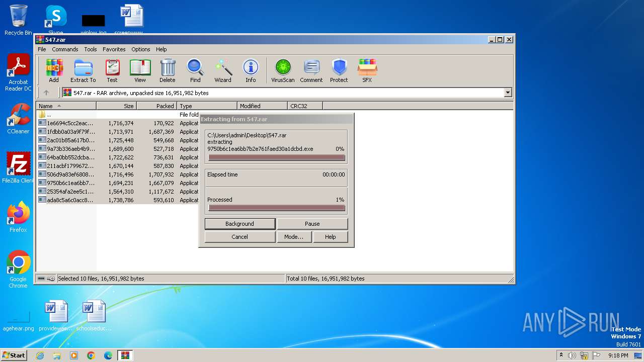Show hidden tray icons arrow
This screenshot has height=362, width=644.
(561, 355)
